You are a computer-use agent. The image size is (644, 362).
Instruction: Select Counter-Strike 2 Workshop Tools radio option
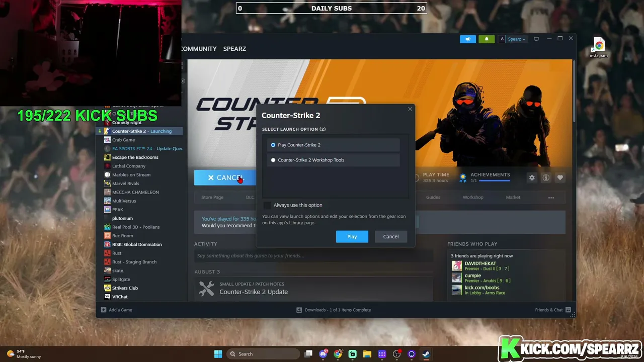[273, 160]
